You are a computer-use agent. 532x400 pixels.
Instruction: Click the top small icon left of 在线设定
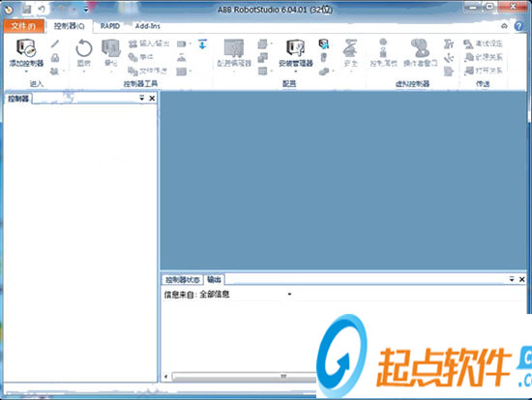tap(449, 43)
